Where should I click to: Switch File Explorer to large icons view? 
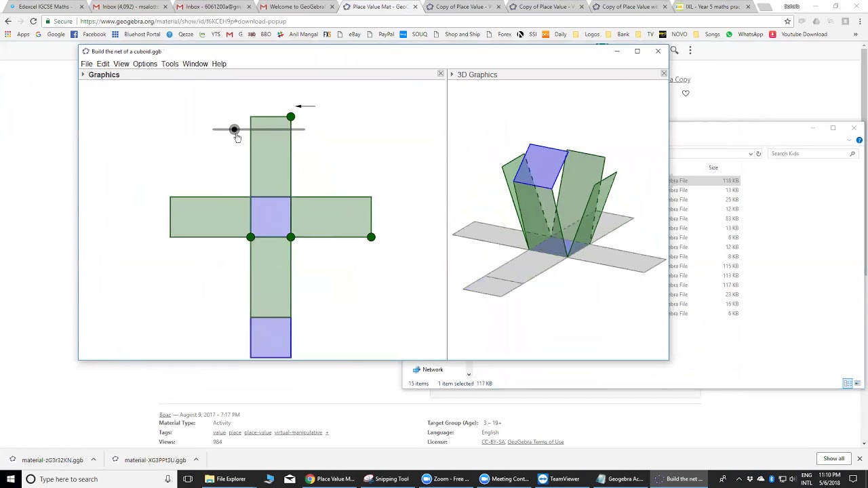tap(859, 384)
